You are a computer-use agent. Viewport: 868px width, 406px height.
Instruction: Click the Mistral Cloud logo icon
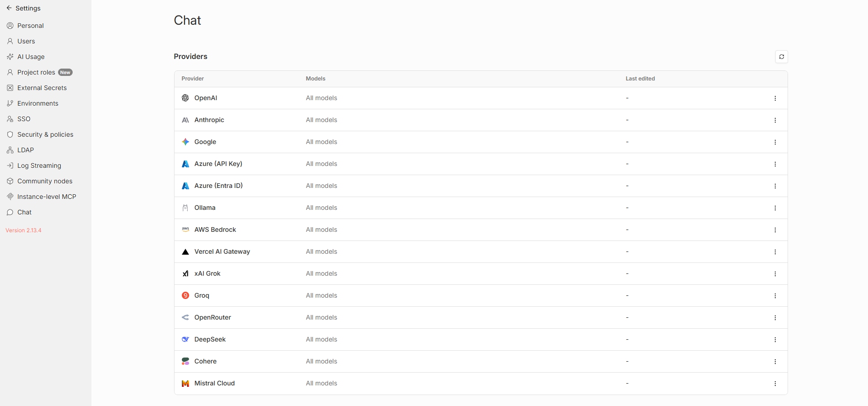(x=185, y=383)
